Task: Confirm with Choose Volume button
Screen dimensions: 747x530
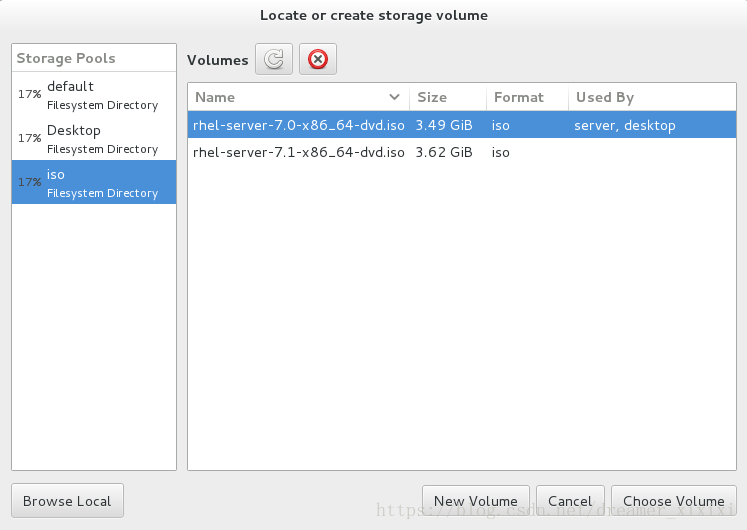Action: (x=674, y=501)
